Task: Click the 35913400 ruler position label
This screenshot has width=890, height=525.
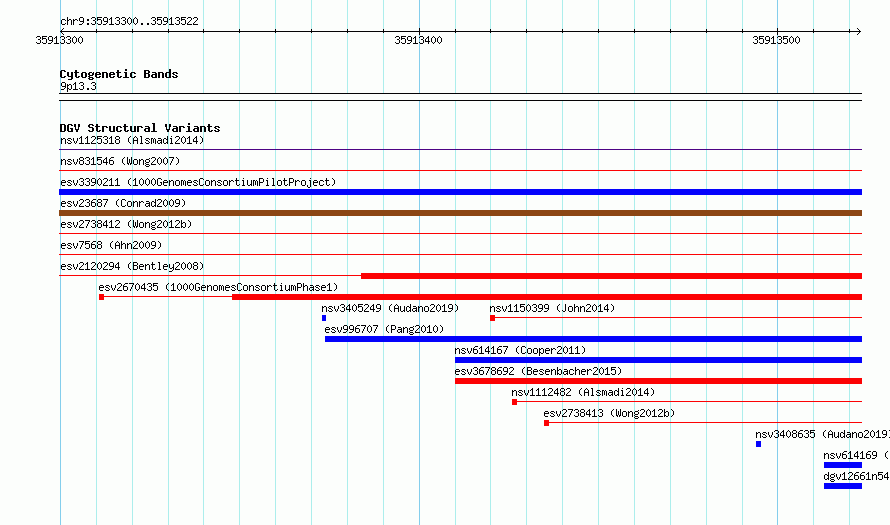Action: (418, 40)
